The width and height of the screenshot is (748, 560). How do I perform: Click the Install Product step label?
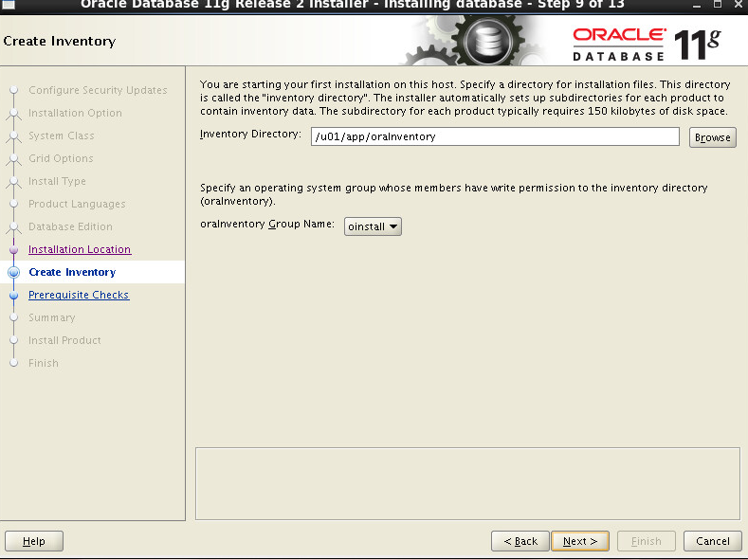[x=64, y=340]
